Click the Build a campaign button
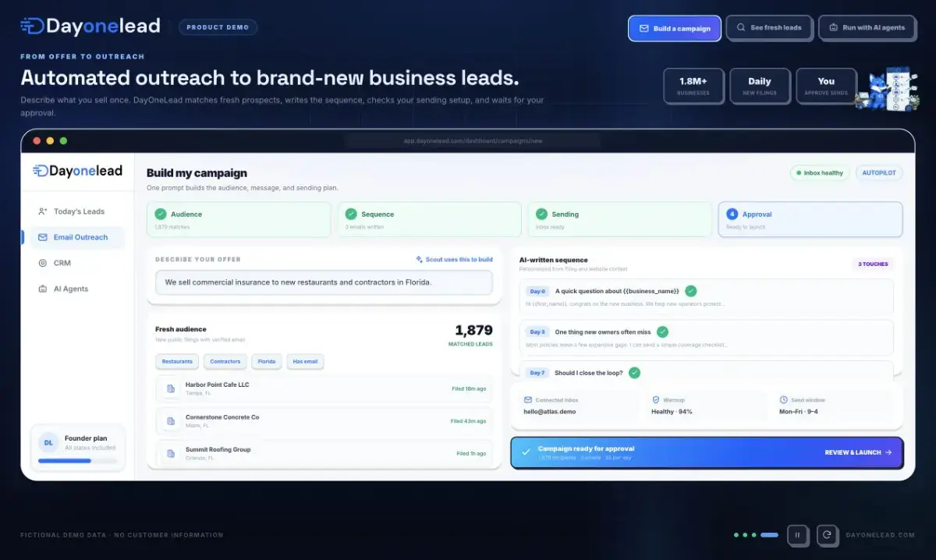Image resolution: width=936 pixels, height=560 pixels. click(x=675, y=28)
